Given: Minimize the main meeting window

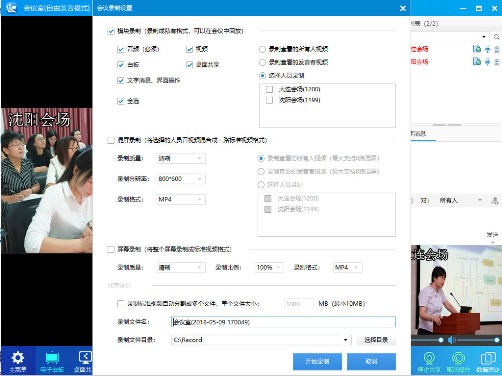Looking at the screenshot, I should tap(463, 8).
